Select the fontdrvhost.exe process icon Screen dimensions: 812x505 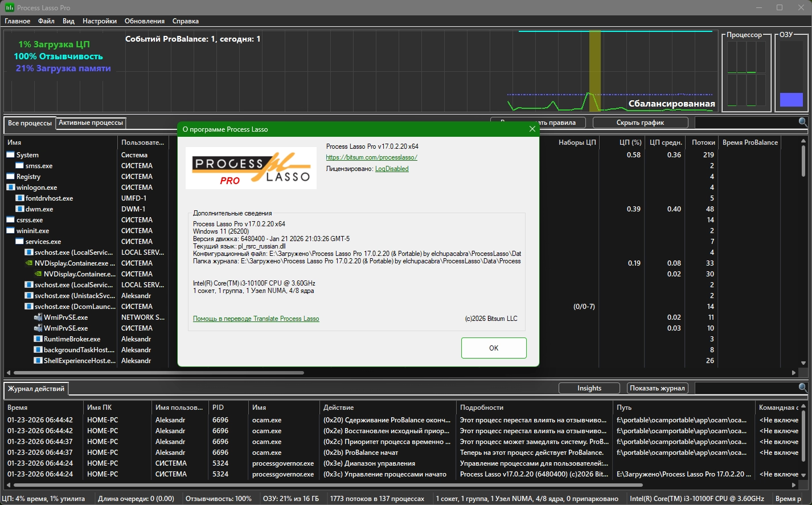click(x=19, y=198)
